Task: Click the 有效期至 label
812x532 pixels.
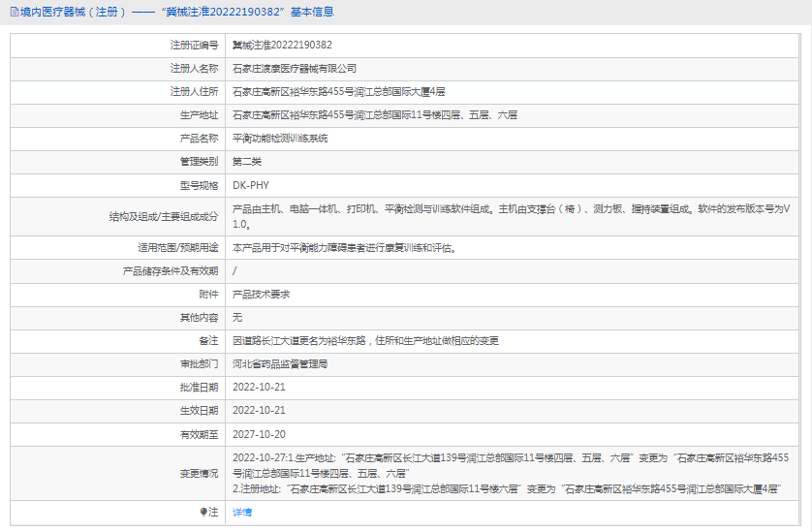Action: [199, 434]
